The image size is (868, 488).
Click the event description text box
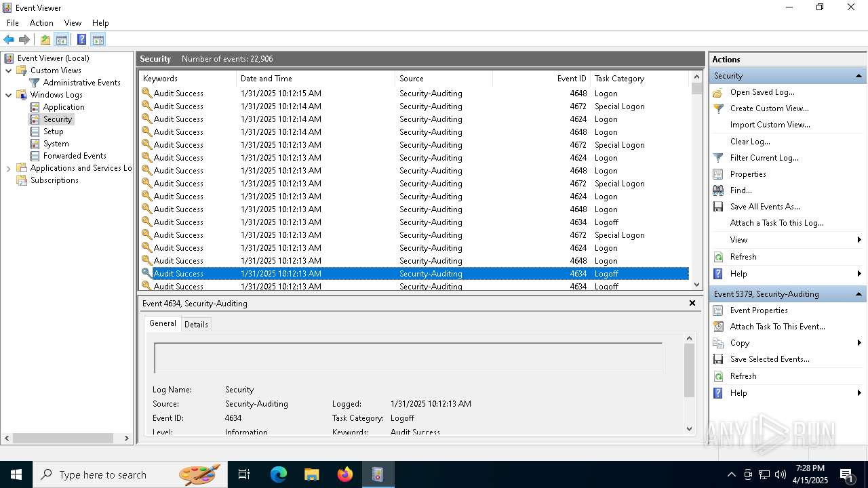(408, 358)
